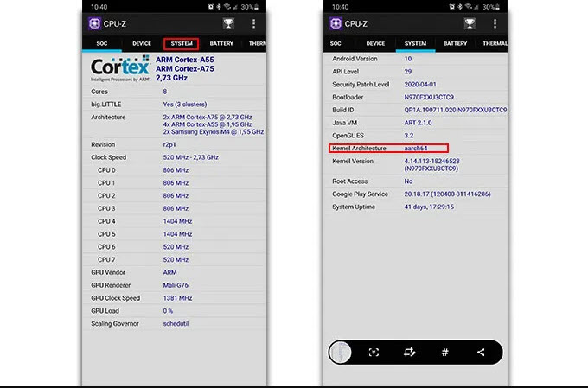The image size is (588, 388).
Task: Select Security Patch Level '2020-04-01'
Action: tap(420, 85)
